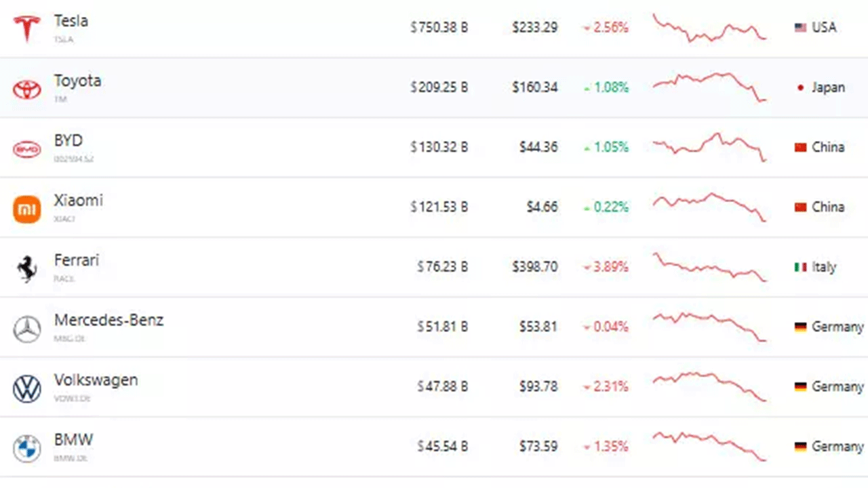Click the Mercedes-Benz star logo

(x=27, y=329)
